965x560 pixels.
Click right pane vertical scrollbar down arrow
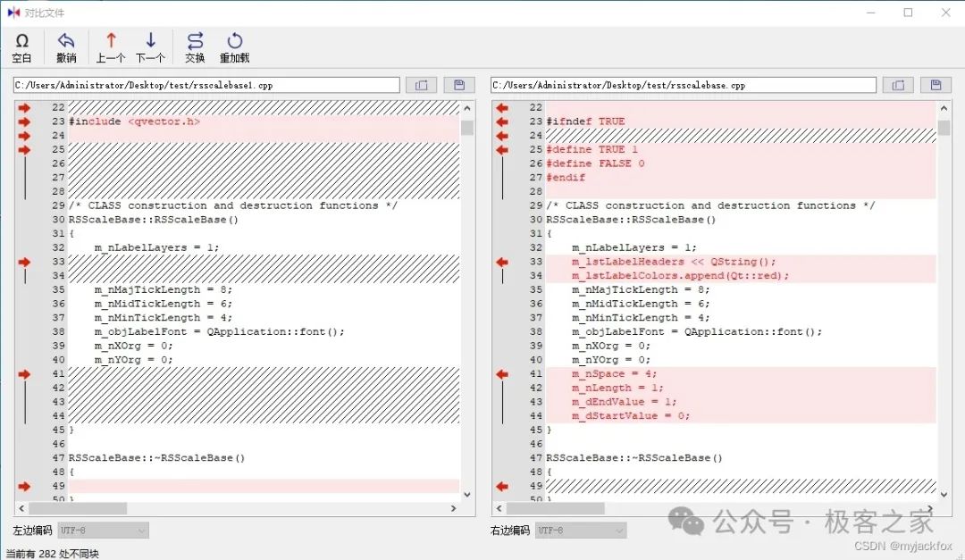tap(944, 494)
